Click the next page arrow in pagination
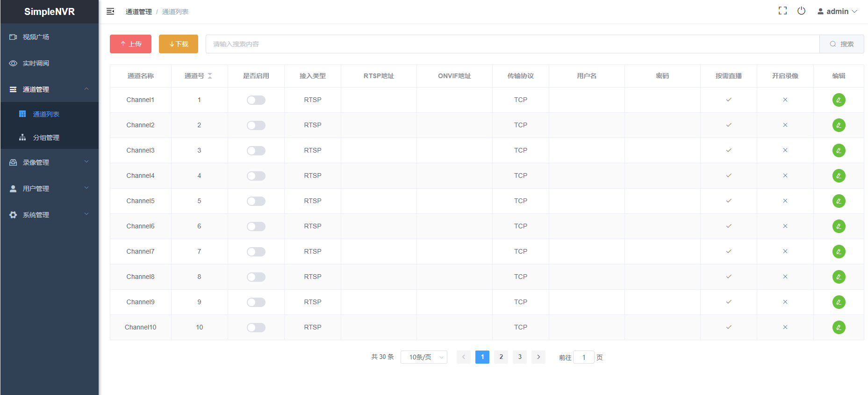The image size is (868, 395). (538, 357)
